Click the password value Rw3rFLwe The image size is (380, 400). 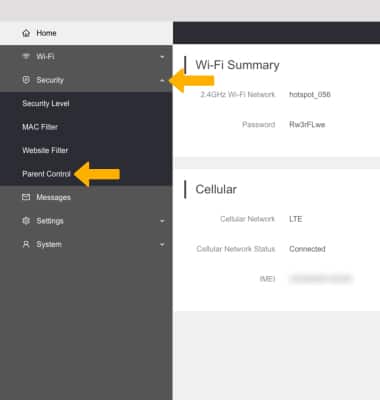click(x=307, y=125)
